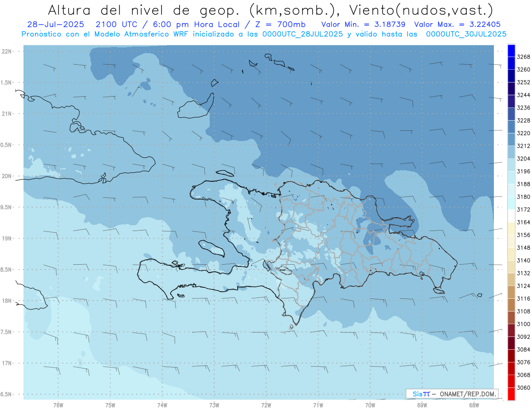Click the 'Valor Max. = 3.22405' text
Image resolution: width=532 pixels, height=411 pixels.
click(x=458, y=24)
